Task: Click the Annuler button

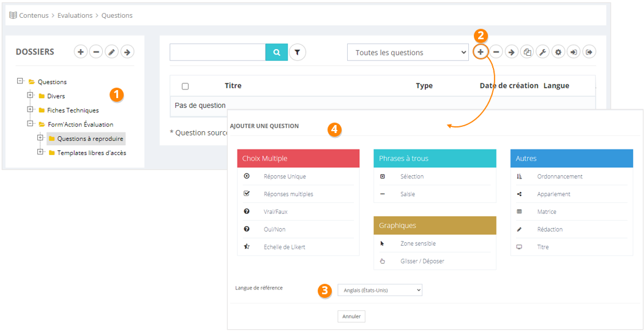Action: tap(351, 316)
